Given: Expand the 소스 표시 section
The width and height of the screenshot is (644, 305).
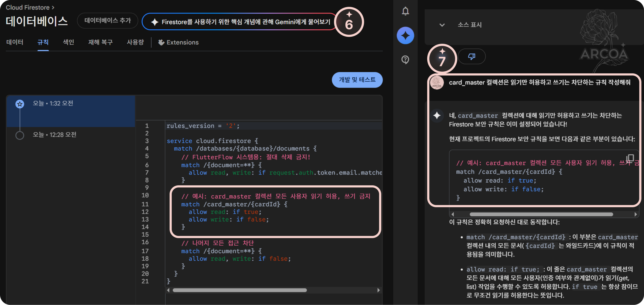Looking at the screenshot, I should (442, 25).
